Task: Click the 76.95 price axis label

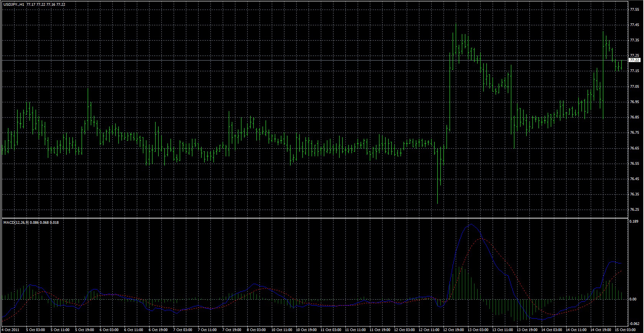Action: pyautogui.click(x=634, y=102)
